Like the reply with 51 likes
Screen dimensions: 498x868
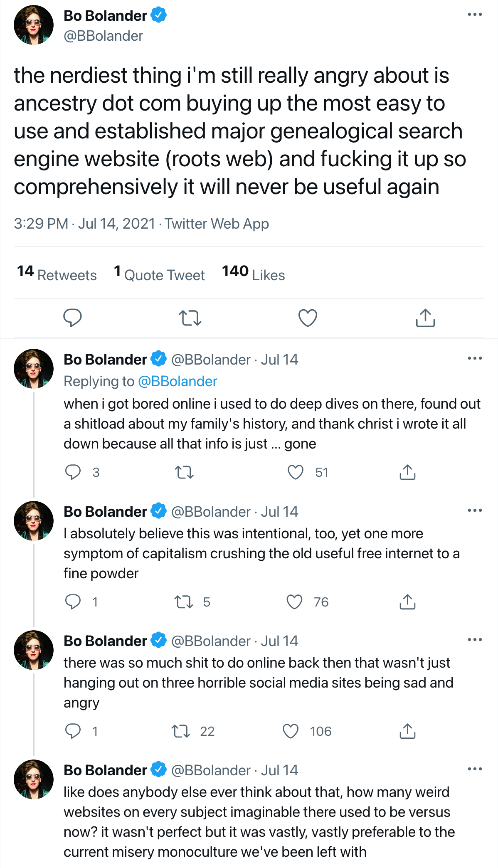[296, 472]
